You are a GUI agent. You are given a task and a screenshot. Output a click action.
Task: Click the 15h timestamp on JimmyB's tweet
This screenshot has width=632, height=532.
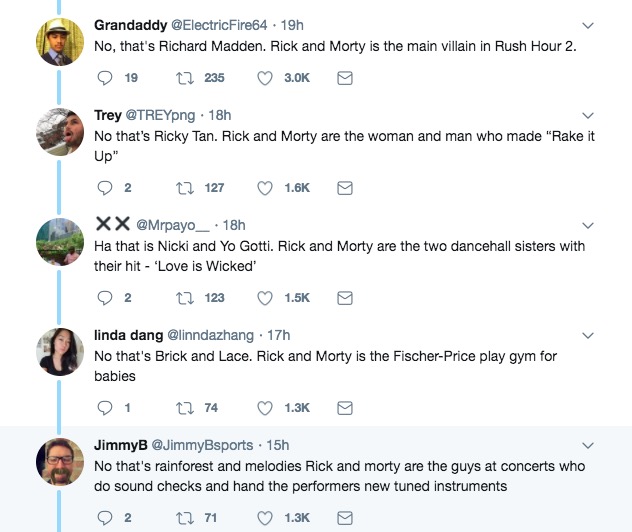(x=277, y=444)
